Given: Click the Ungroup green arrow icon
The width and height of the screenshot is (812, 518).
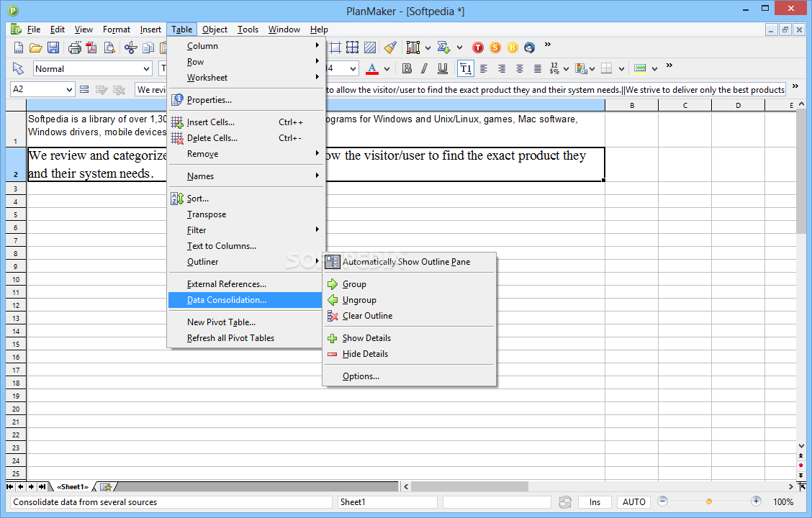Looking at the screenshot, I should pos(333,299).
